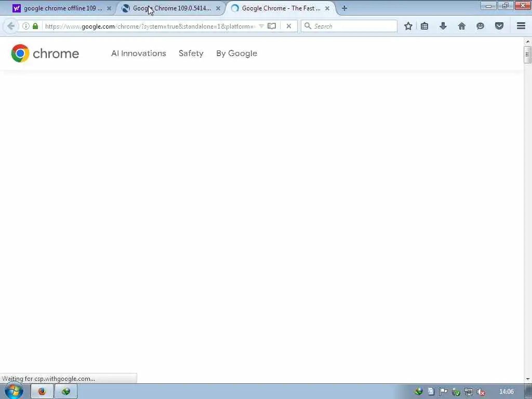
Task: Stop loading the page with X
Action: (x=289, y=26)
